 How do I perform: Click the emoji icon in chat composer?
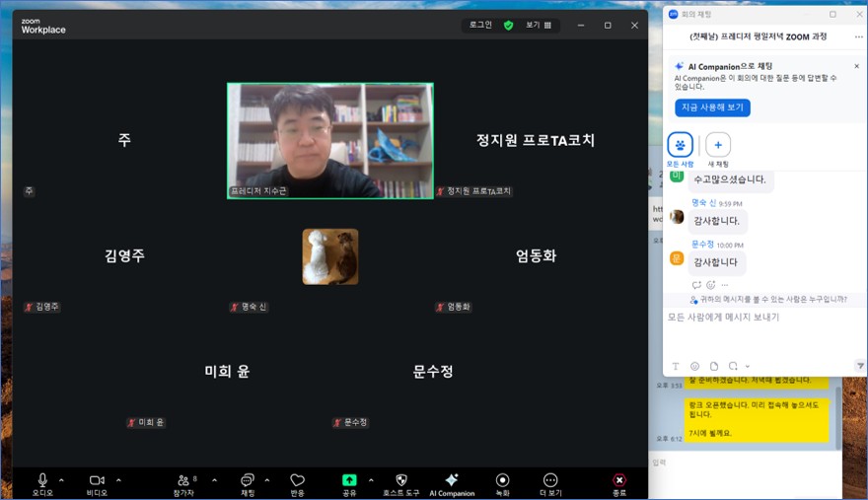(694, 366)
